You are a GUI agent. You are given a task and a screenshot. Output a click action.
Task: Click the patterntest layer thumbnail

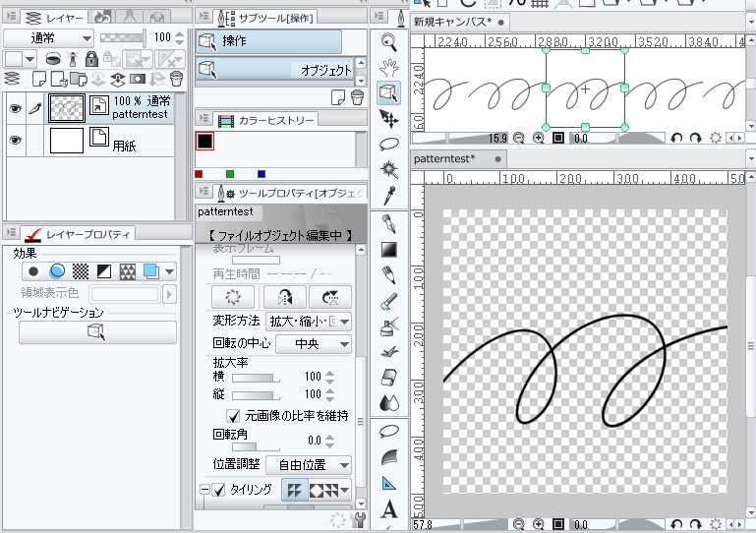pyautogui.click(x=66, y=109)
